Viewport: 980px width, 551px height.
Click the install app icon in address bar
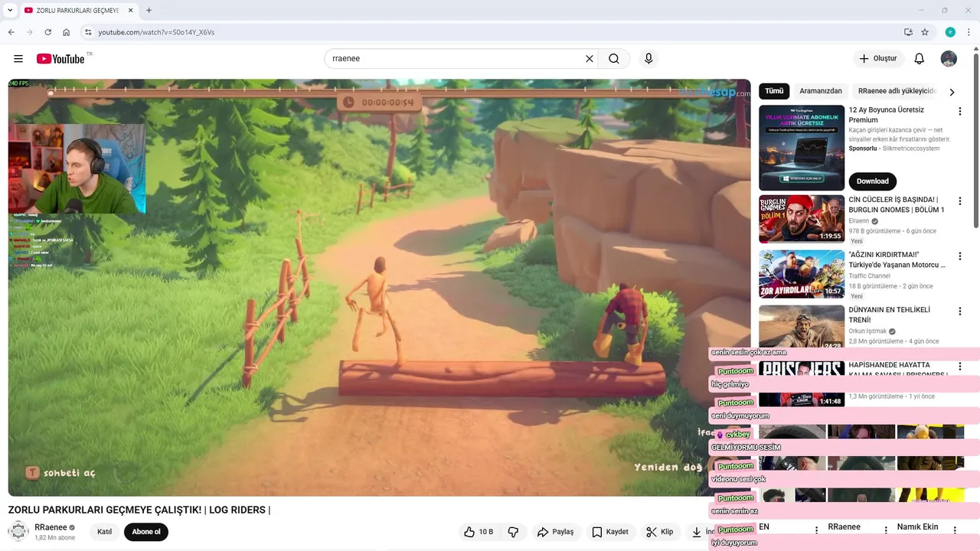(x=908, y=32)
